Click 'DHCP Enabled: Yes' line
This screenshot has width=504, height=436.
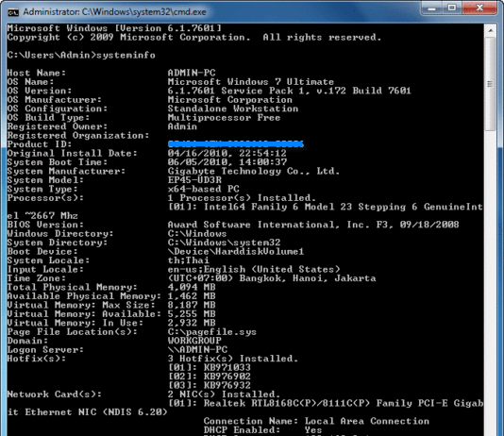point(262,430)
